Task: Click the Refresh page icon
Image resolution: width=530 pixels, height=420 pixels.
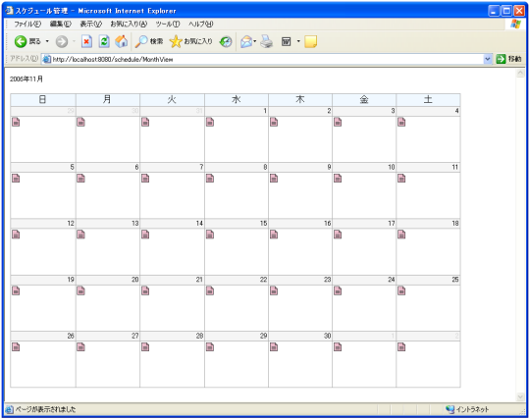Action: (x=104, y=41)
